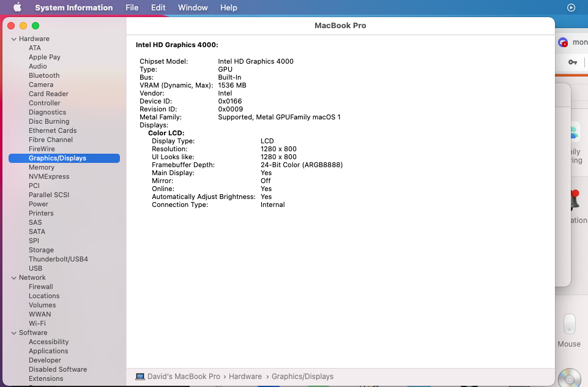Select Power in the sidebar
The width and height of the screenshot is (588, 387).
click(x=39, y=204)
